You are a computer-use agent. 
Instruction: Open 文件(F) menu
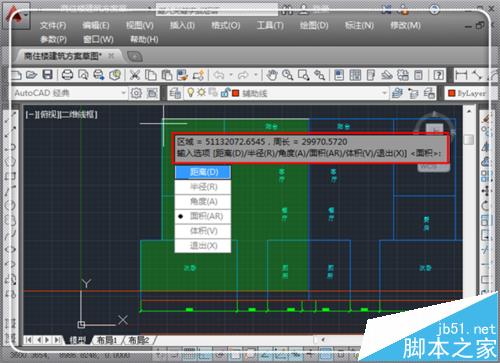coord(53,26)
